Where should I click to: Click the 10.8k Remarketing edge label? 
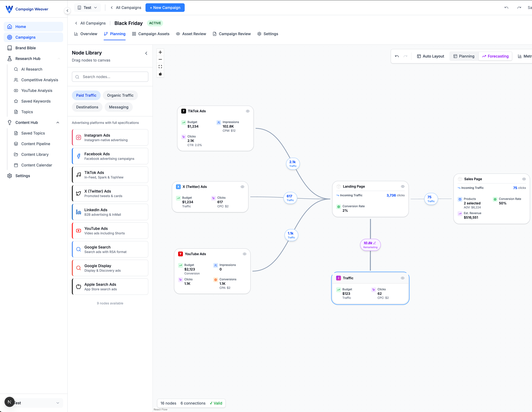[370, 245]
